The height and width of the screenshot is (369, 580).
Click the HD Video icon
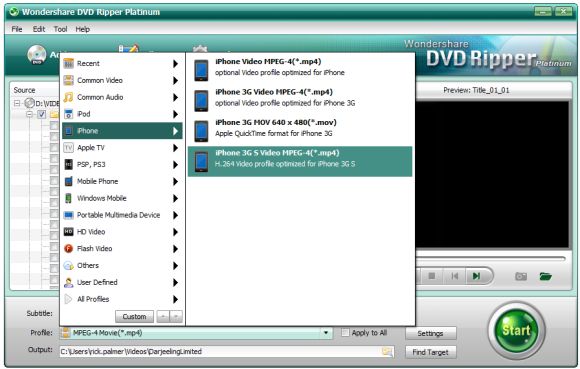[68, 232]
